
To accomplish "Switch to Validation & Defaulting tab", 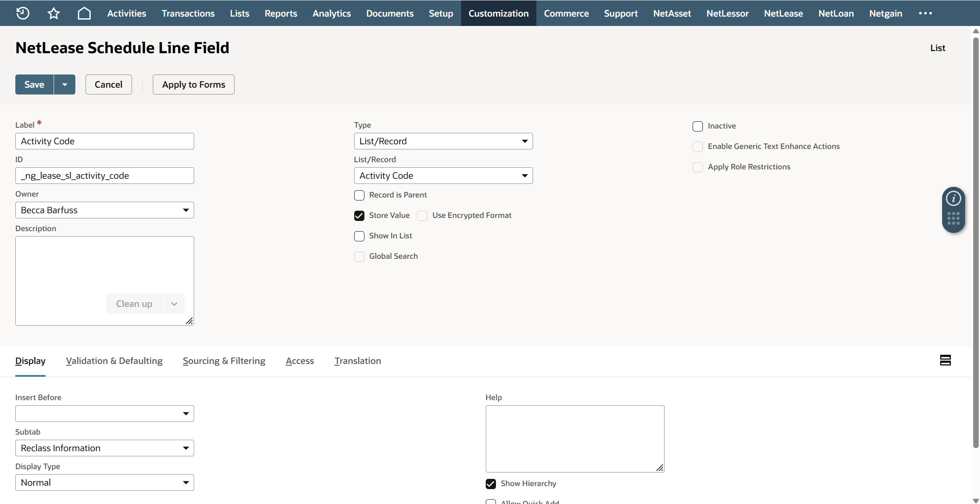I will pos(114,361).
